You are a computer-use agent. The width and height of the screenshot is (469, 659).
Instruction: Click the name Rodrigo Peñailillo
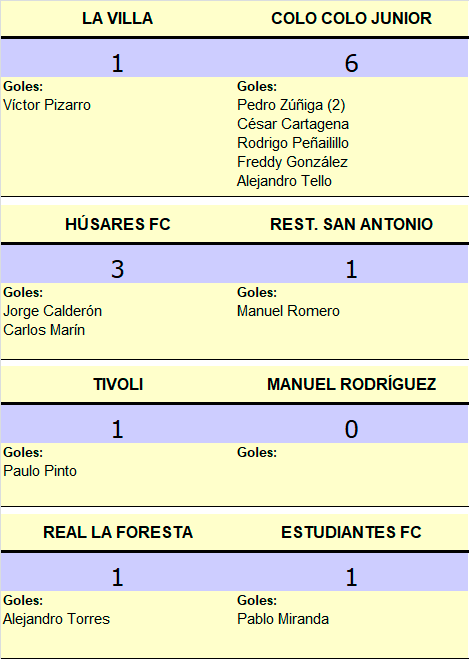[293, 143]
